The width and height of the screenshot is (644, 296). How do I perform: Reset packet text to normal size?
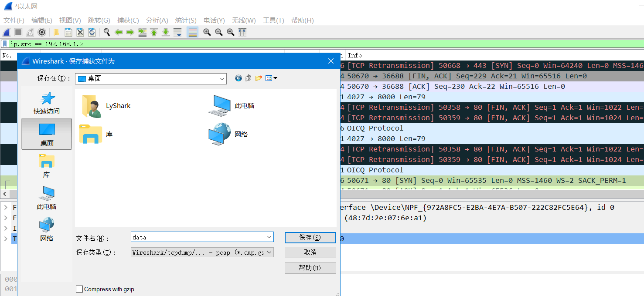point(231,32)
